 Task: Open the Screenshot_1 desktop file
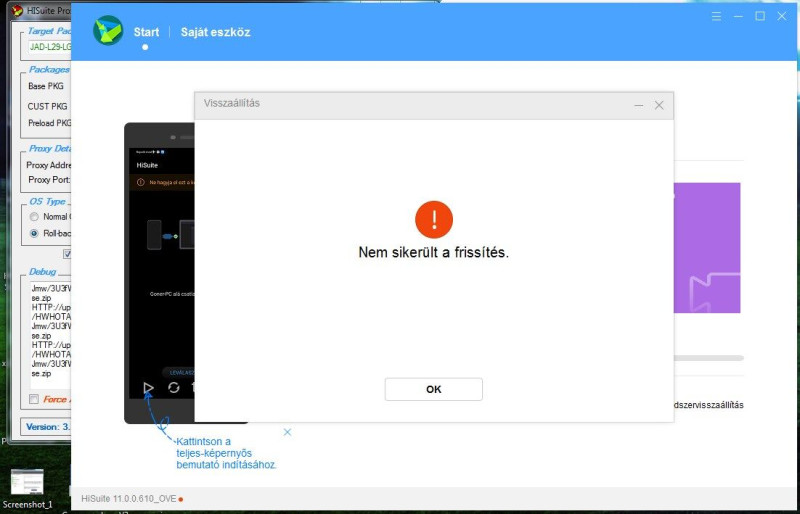(27, 488)
